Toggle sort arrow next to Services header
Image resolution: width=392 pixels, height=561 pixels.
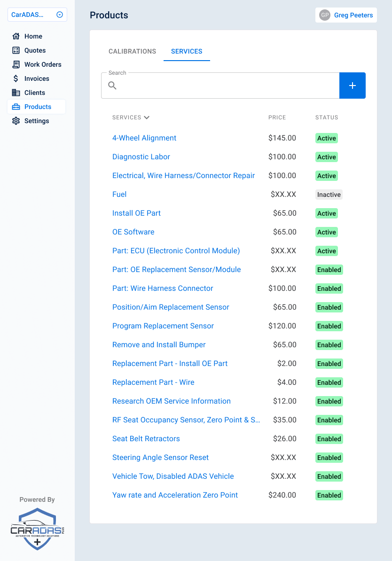coord(147,117)
